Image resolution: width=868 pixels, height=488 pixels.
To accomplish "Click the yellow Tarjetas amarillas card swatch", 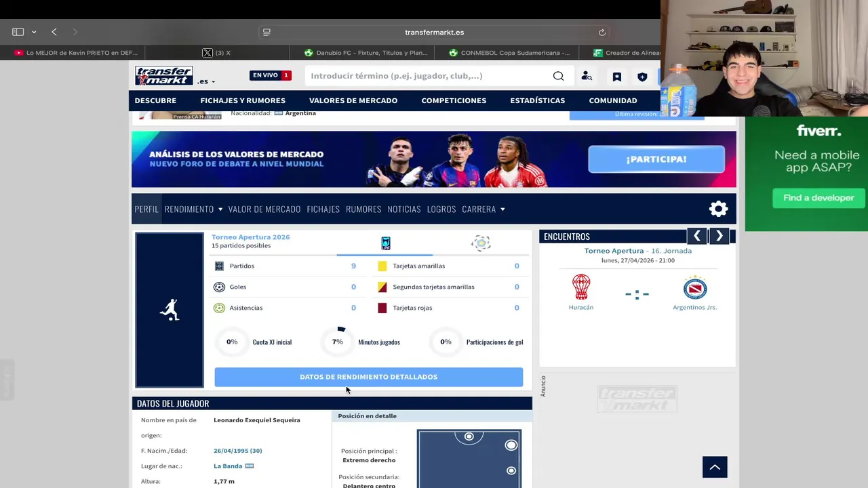I will (x=382, y=266).
